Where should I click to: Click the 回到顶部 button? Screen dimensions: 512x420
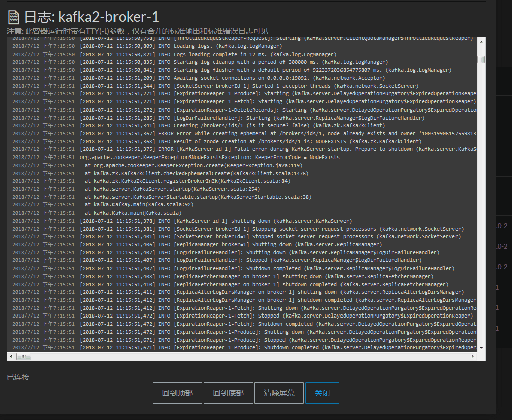click(177, 393)
